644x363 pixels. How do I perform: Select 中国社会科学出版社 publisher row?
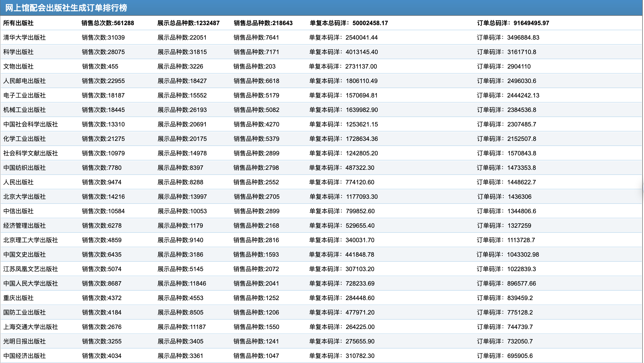[x=30, y=124]
